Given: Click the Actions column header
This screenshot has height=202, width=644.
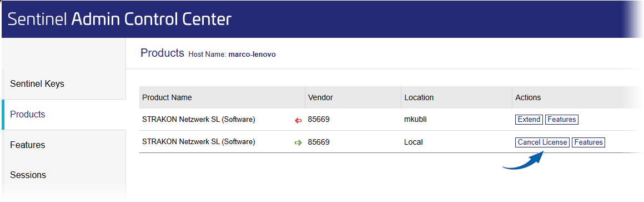Looking at the screenshot, I should [x=528, y=97].
